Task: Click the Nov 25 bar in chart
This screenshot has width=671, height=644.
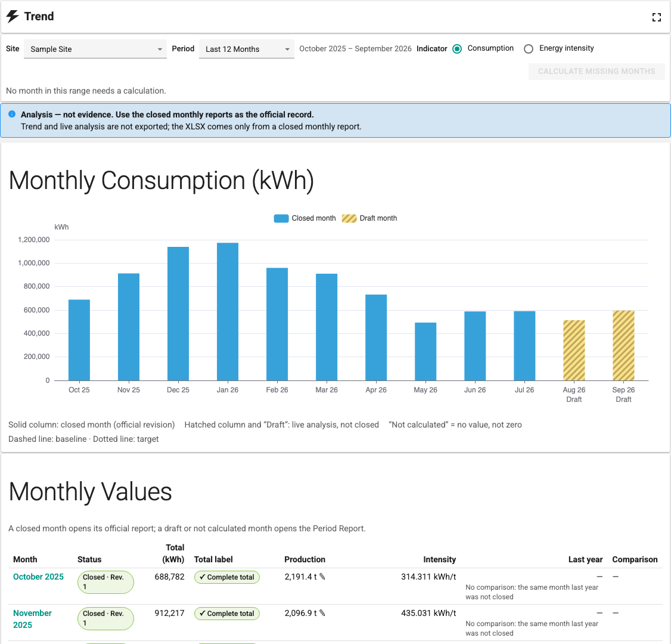Action: 128,327
